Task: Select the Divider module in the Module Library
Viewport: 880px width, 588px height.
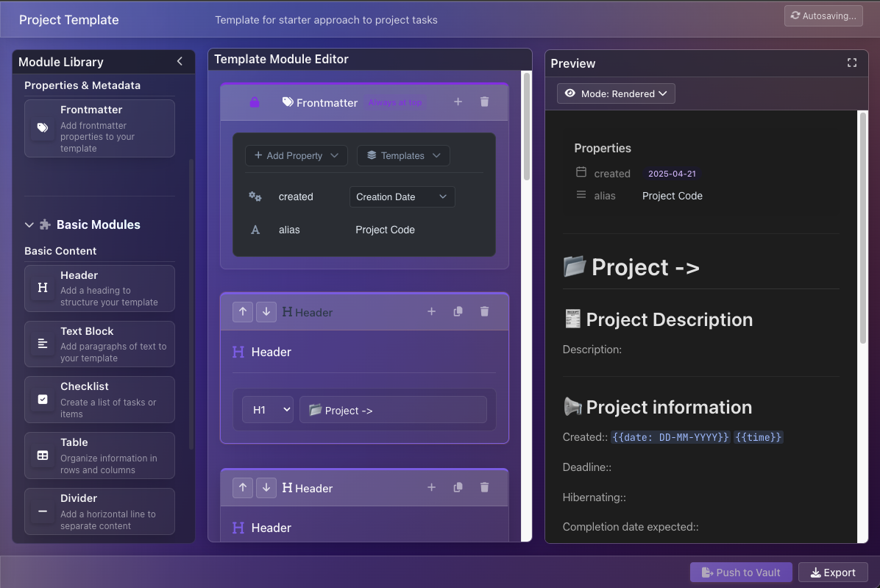Action: 99,511
